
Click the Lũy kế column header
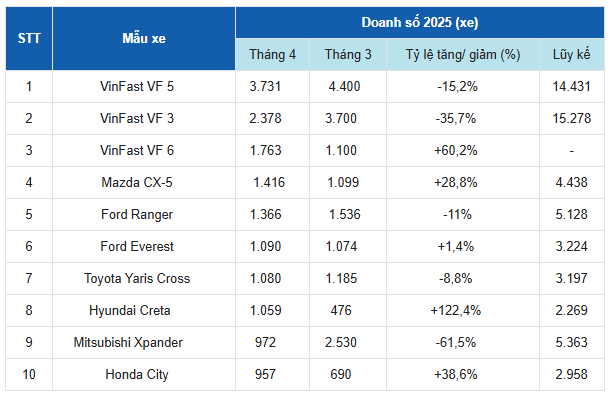pos(570,54)
